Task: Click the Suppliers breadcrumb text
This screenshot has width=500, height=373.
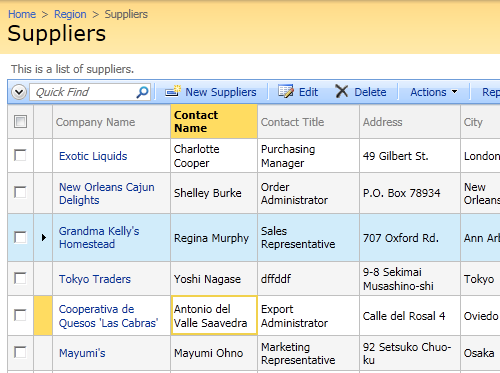Action: click(126, 14)
